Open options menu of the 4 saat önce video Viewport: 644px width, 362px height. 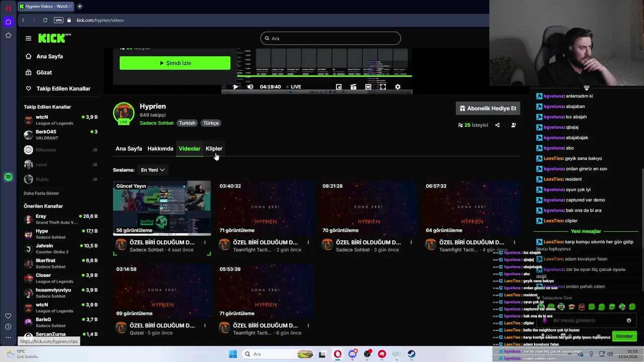coord(205,242)
